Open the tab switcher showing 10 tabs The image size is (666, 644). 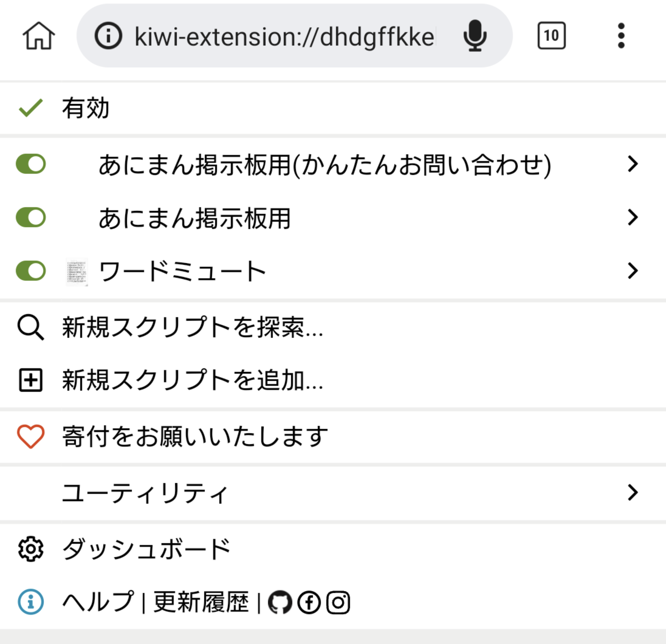click(x=551, y=36)
